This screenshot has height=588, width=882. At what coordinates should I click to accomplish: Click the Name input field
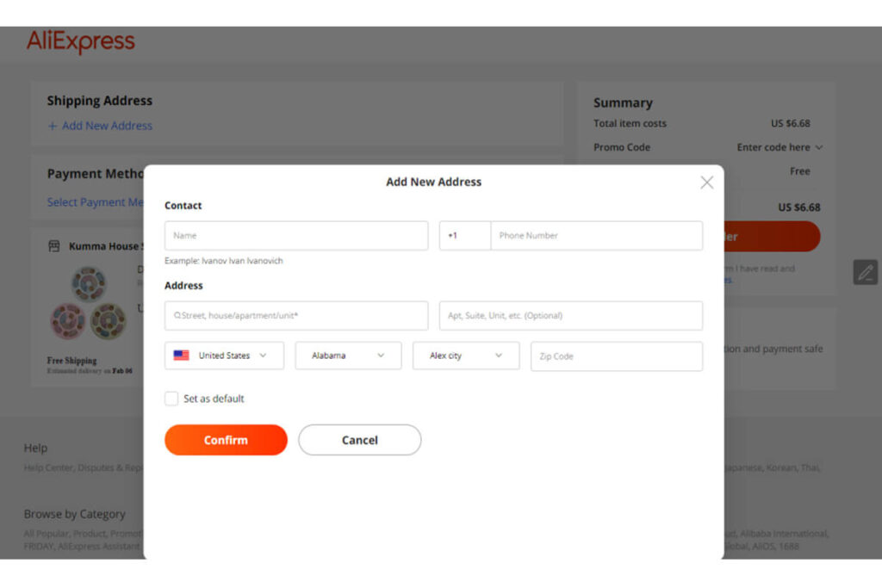296,235
